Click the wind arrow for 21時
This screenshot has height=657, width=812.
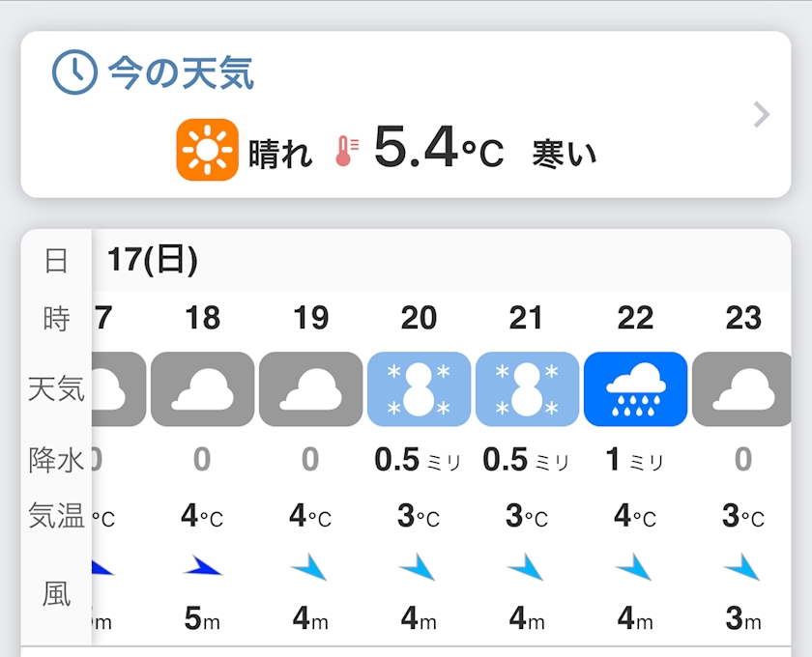(527, 567)
